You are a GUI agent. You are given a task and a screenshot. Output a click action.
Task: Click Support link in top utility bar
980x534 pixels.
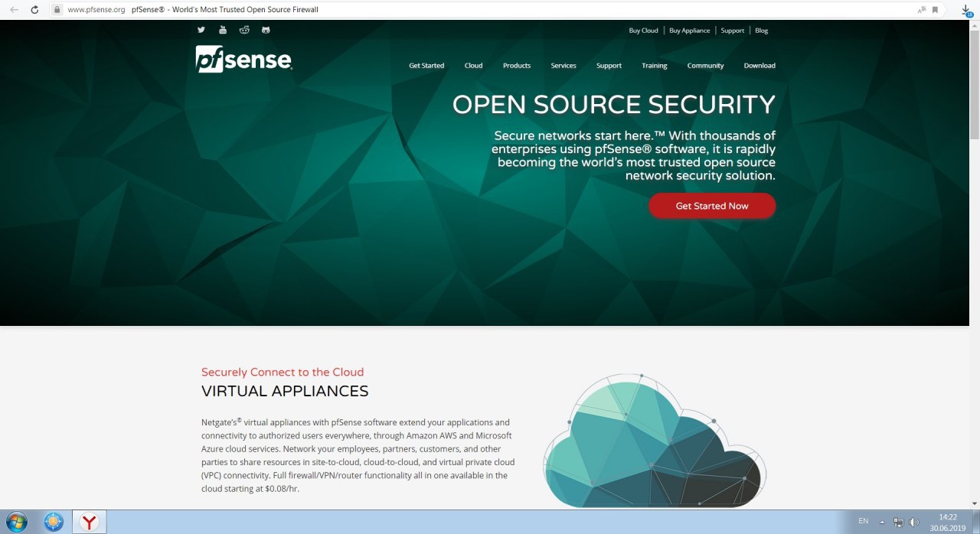pos(732,31)
